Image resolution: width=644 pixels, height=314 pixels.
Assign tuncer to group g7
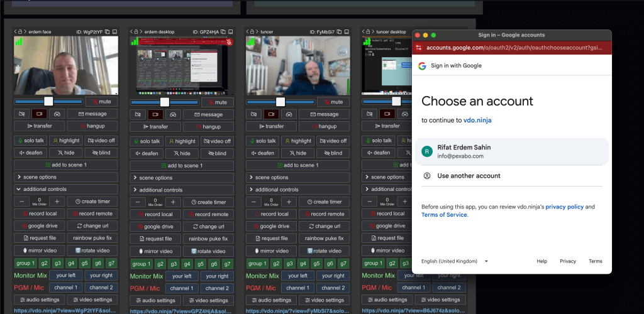coord(343,264)
